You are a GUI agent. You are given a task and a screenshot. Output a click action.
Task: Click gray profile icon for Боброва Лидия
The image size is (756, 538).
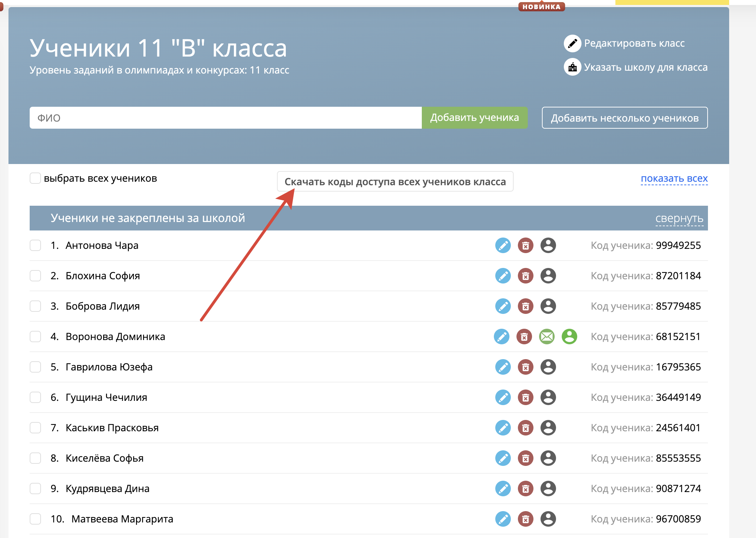coord(548,306)
